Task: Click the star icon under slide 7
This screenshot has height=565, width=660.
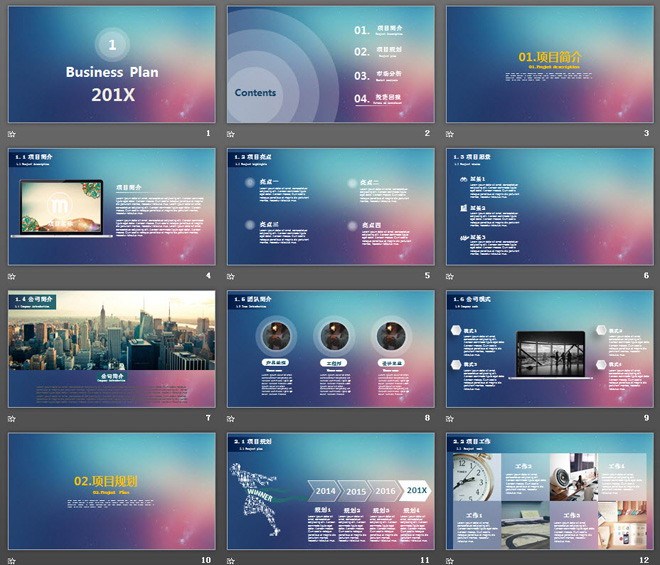Action: (x=12, y=417)
